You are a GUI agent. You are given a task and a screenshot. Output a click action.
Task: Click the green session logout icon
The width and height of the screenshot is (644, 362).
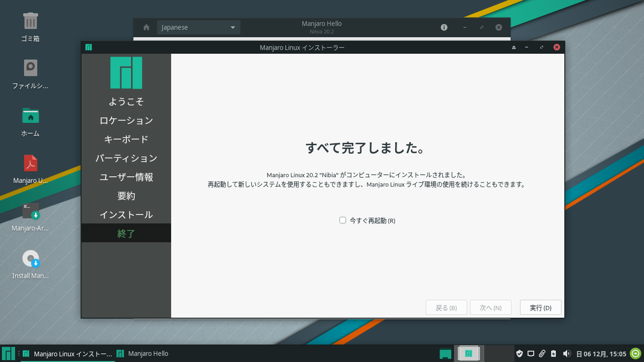pyautogui.click(x=636, y=354)
